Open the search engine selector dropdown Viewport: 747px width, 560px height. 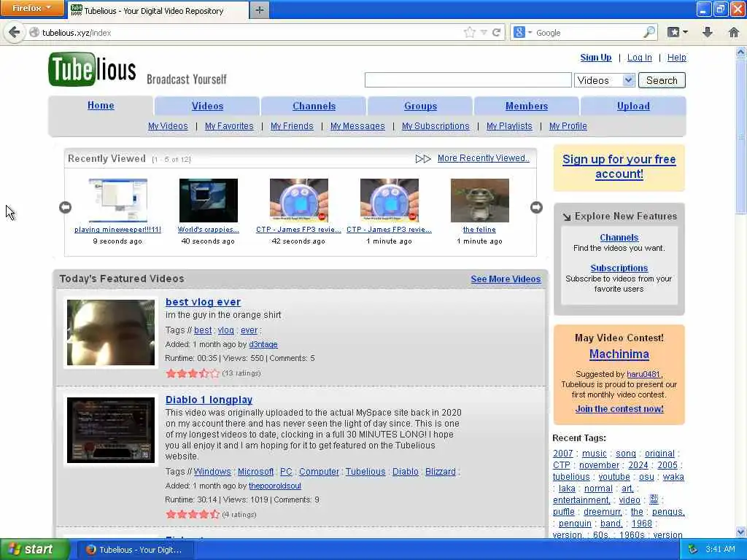(522, 32)
